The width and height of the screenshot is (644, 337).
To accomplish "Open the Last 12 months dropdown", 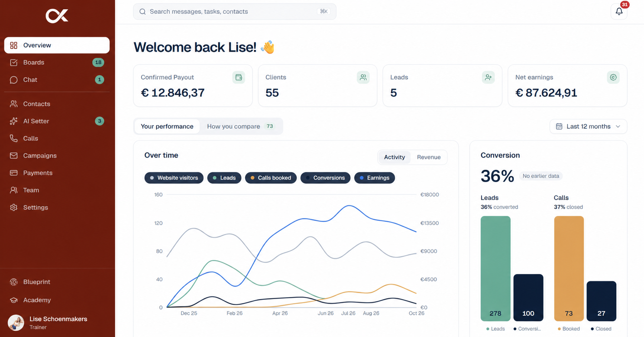I will pos(588,126).
